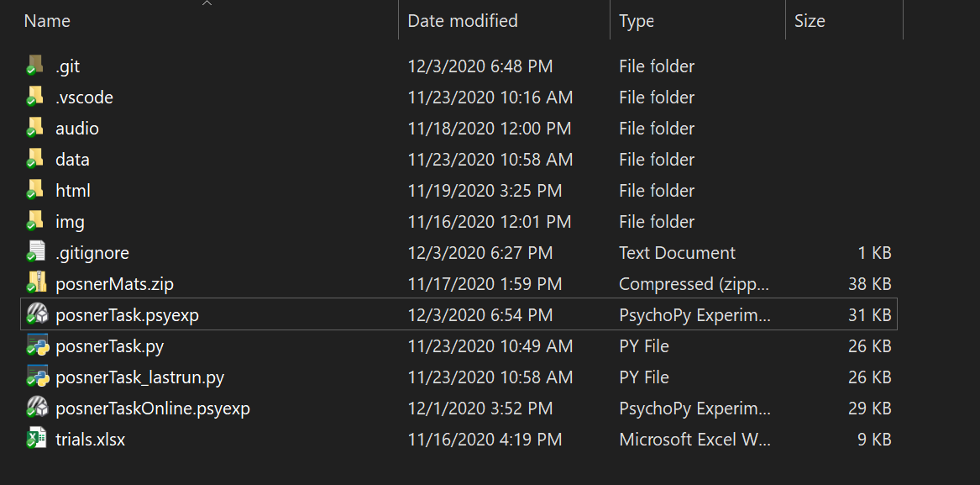The width and height of the screenshot is (980, 485).
Task: Select the posnerTaskOnline.psyexp file icon
Action: [x=35, y=408]
